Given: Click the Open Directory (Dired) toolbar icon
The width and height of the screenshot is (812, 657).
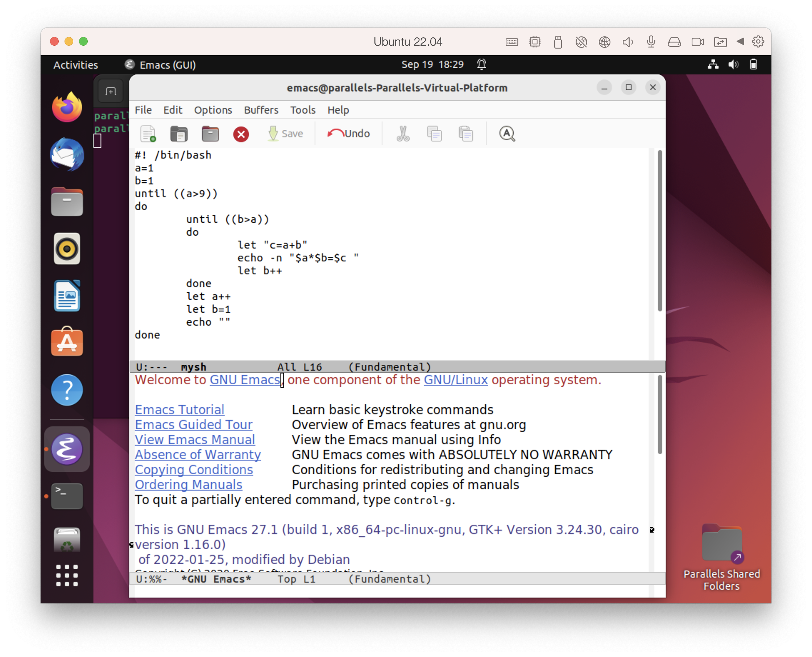Looking at the screenshot, I should tap(210, 133).
